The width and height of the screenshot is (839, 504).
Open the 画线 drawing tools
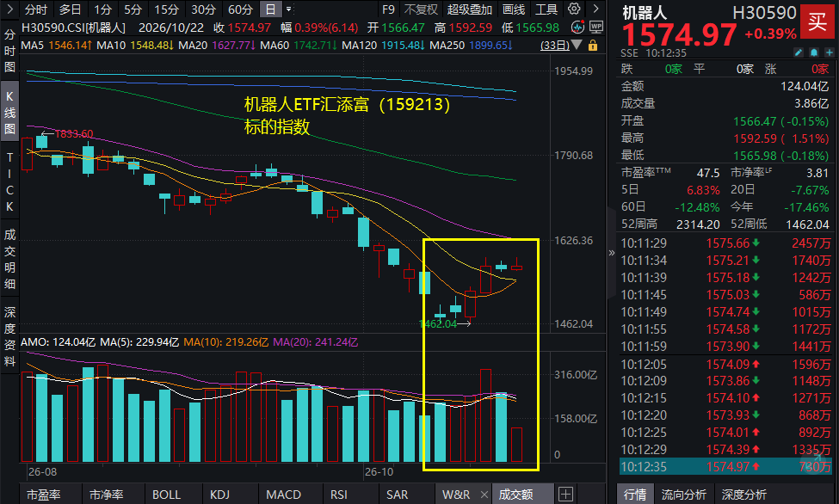pos(514,9)
